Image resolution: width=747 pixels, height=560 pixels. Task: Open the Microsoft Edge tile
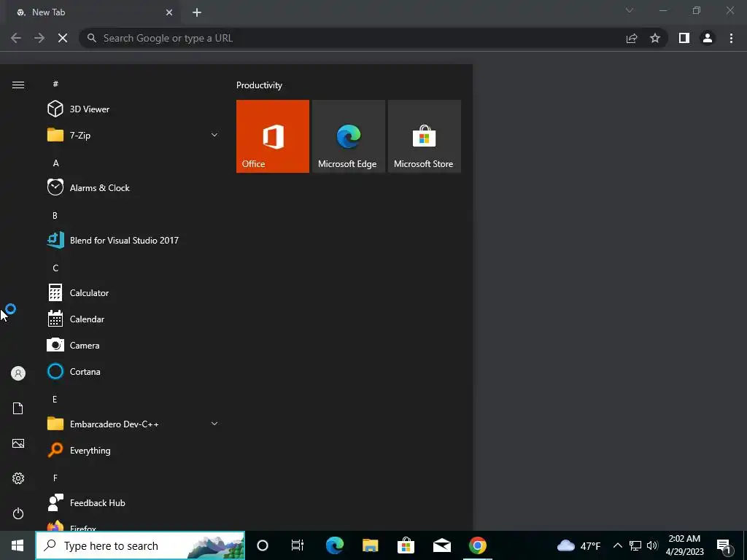click(348, 136)
